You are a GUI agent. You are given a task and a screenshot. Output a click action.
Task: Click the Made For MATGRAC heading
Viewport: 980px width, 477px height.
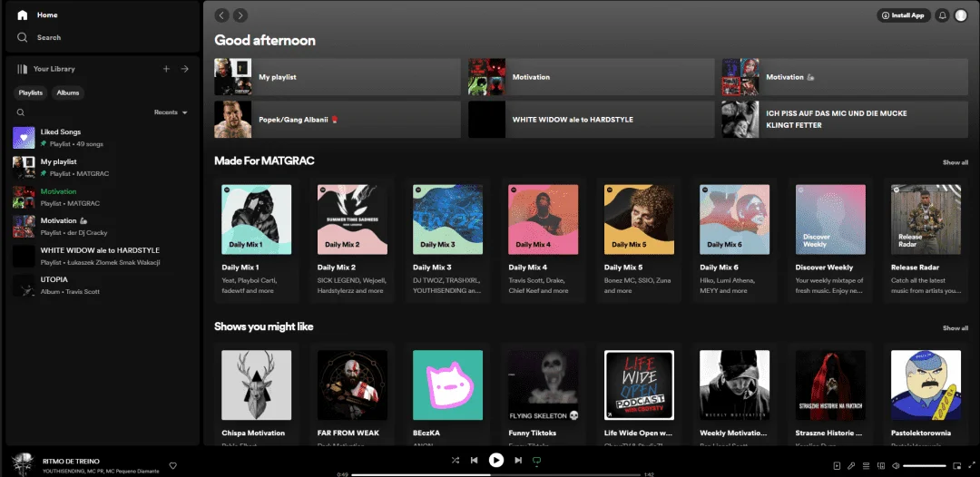264,161
